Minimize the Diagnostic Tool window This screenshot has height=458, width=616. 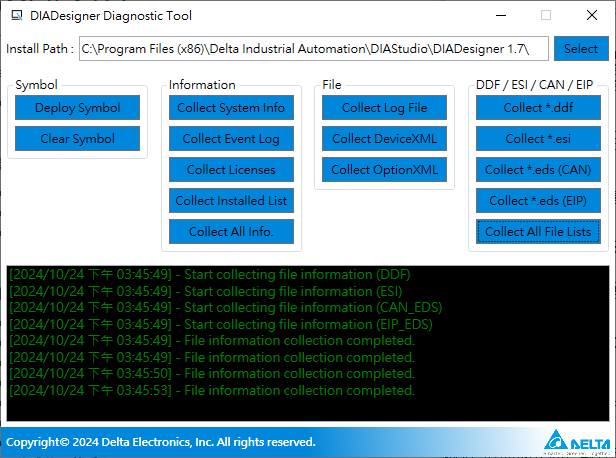501,16
